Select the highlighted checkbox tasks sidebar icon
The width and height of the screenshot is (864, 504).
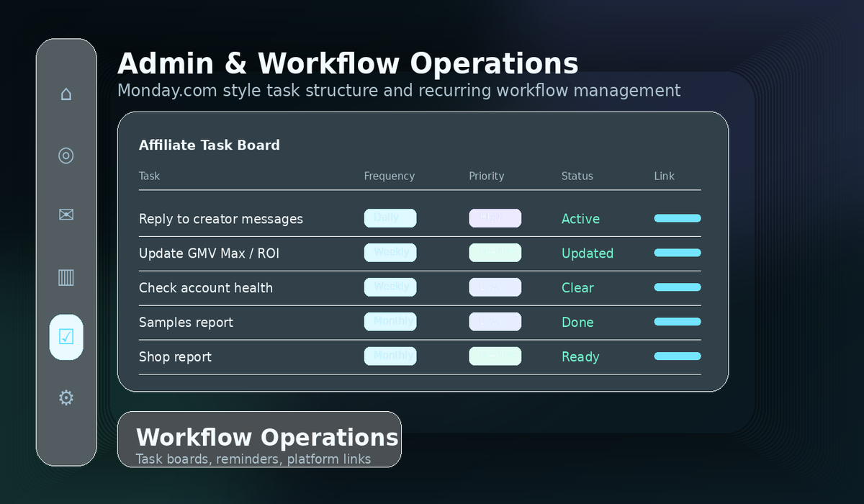pyautogui.click(x=66, y=337)
